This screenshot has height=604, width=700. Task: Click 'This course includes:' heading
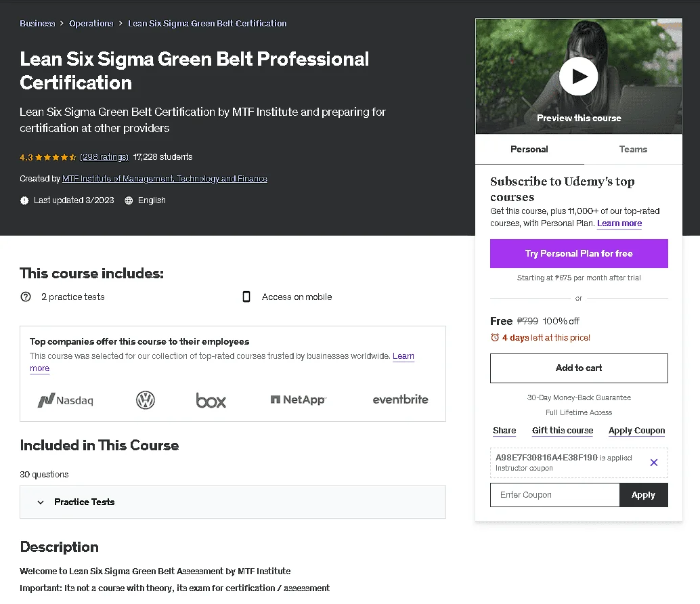click(91, 273)
